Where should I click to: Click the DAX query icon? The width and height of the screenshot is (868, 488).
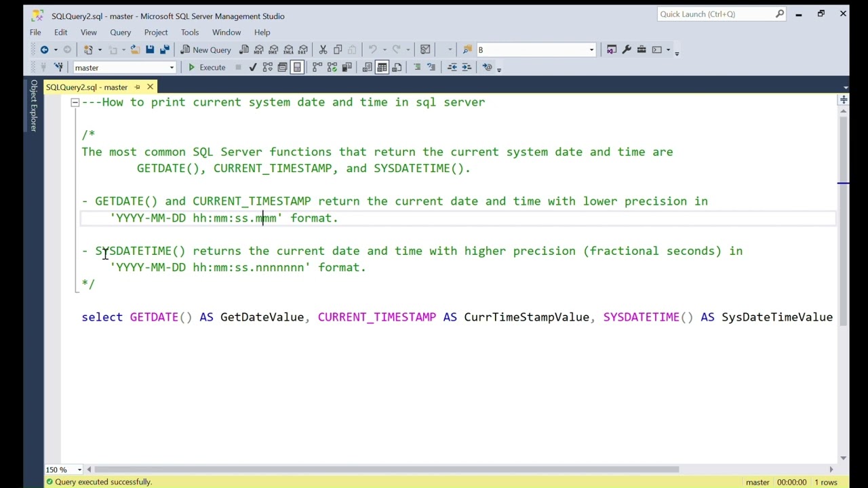coord(303,49)
